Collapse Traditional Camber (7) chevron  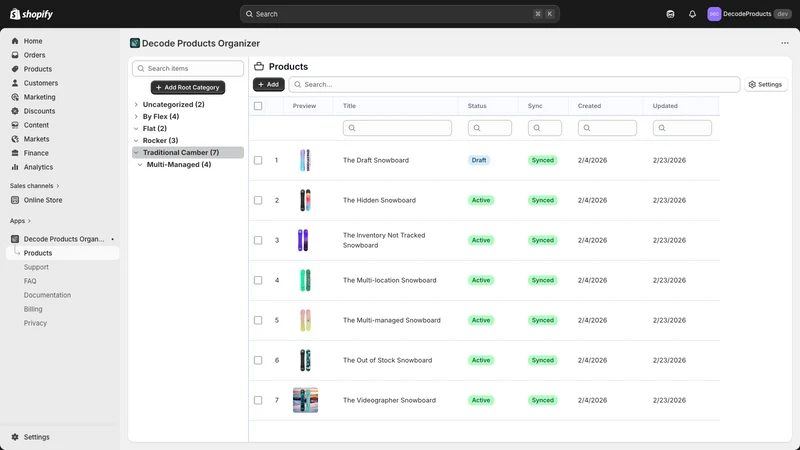coord(136,153)
